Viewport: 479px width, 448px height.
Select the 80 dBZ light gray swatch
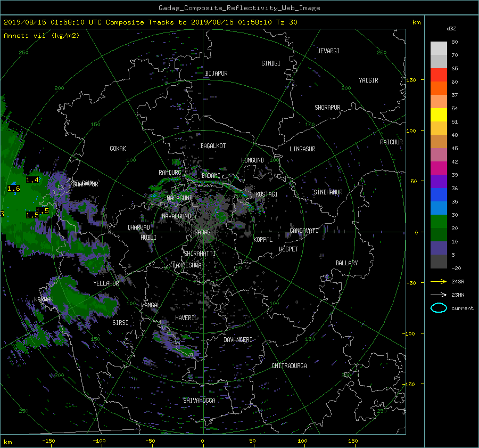tap(439, 48)
